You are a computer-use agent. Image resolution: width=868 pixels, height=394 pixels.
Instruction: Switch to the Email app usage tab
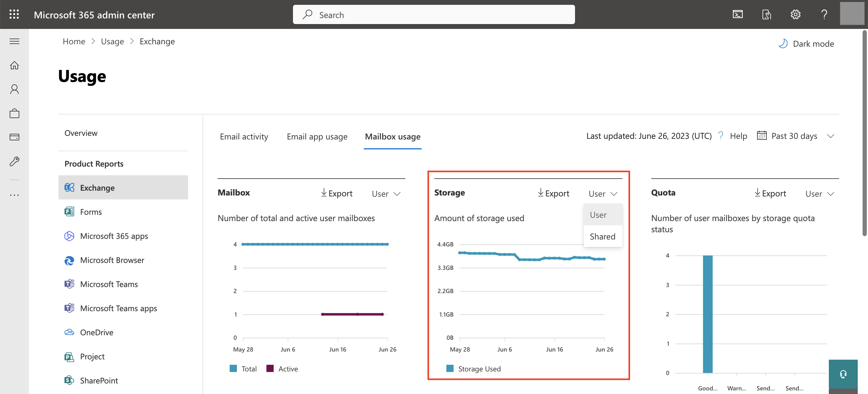[x=317, y=136]
